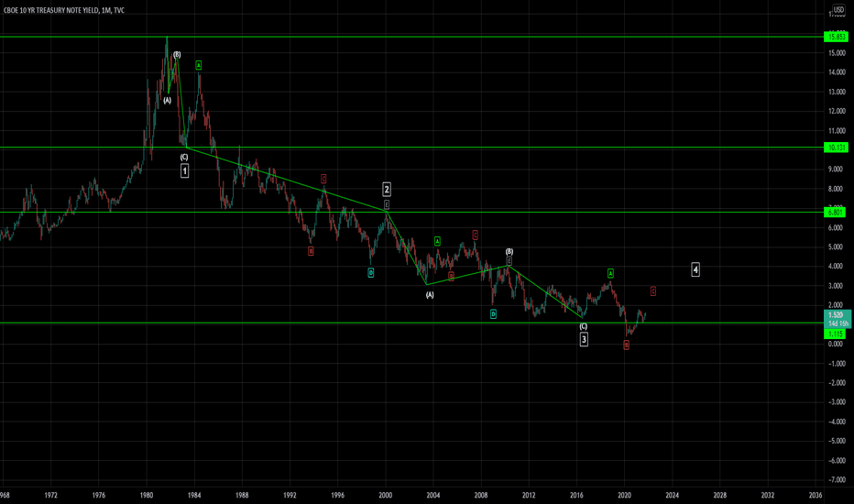Click the 12.000 level on the price axis

point(838,111)
